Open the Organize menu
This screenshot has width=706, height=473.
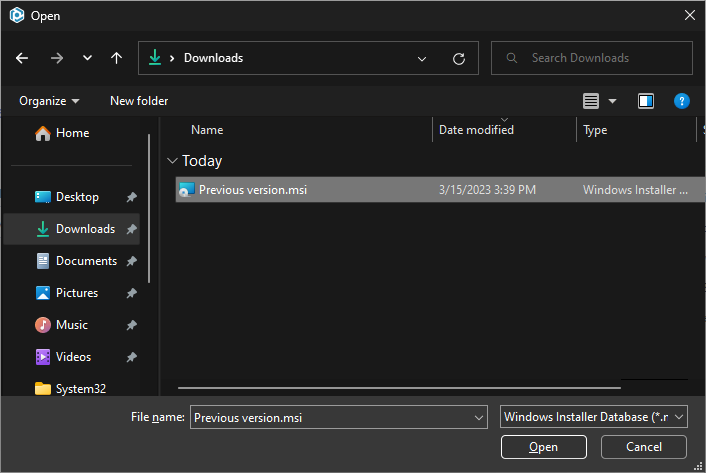(x=49, y=101)
